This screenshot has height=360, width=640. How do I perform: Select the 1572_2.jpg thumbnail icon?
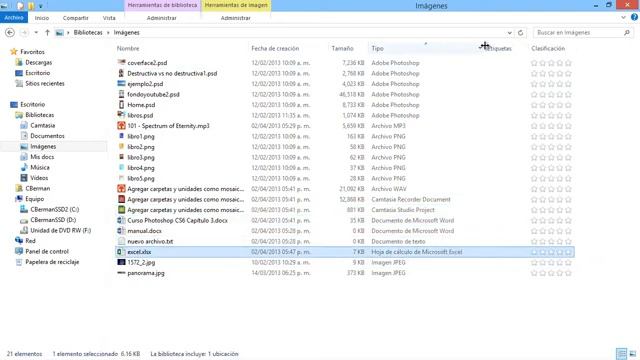[121, 262]
